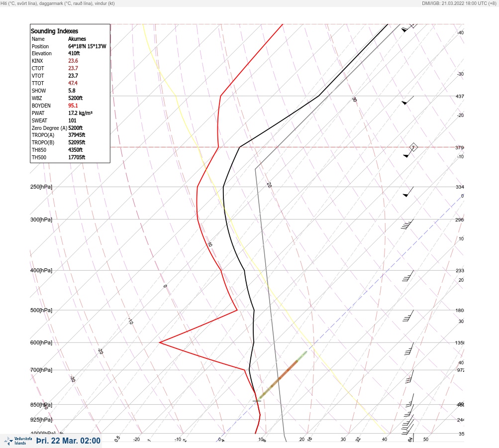The height and width of the screenshot is (448, 499).
Task: Click the green-orange parcel segment above LCL
Action: [283, 375]
